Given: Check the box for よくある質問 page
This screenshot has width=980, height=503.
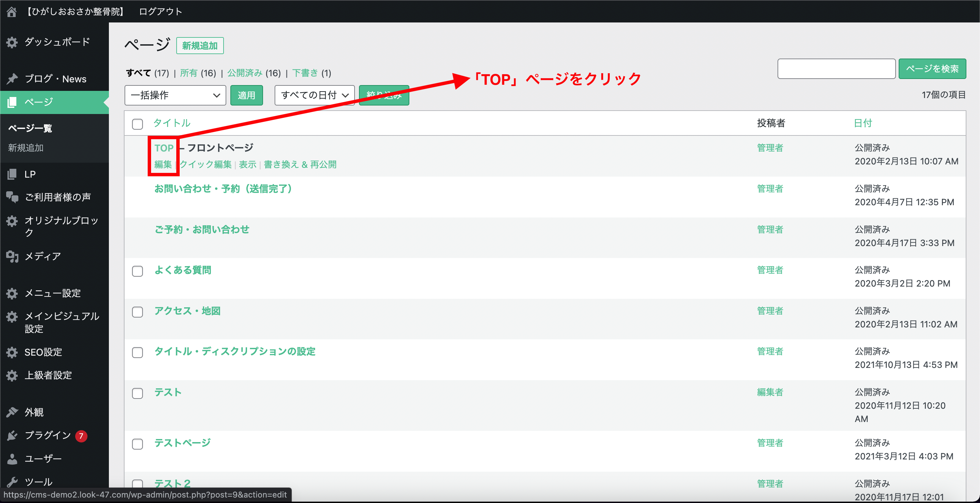Looking at the screenshot, I should tap(137, 271).
